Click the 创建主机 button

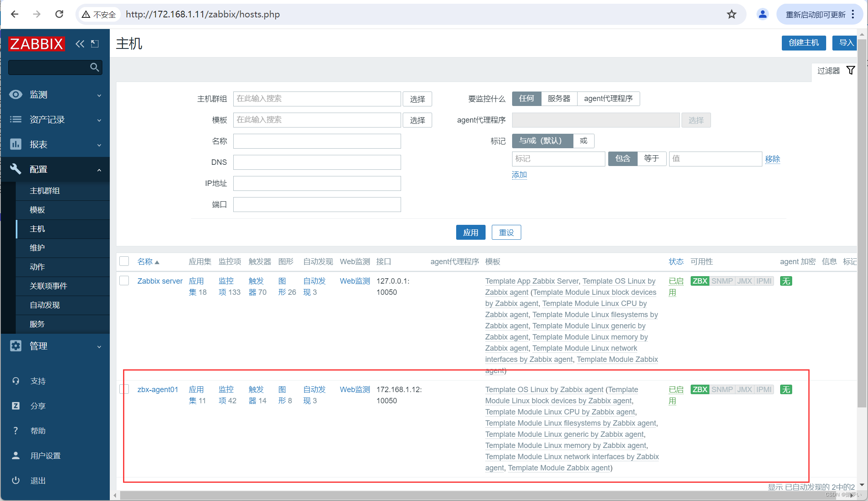click(803, 43)
